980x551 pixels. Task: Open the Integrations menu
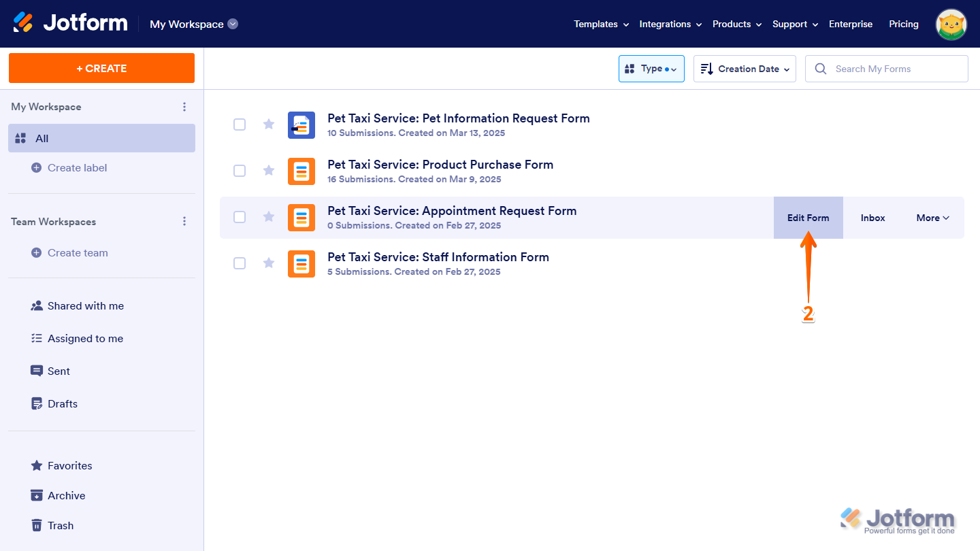pyautogui.click(x=670, y=24)
